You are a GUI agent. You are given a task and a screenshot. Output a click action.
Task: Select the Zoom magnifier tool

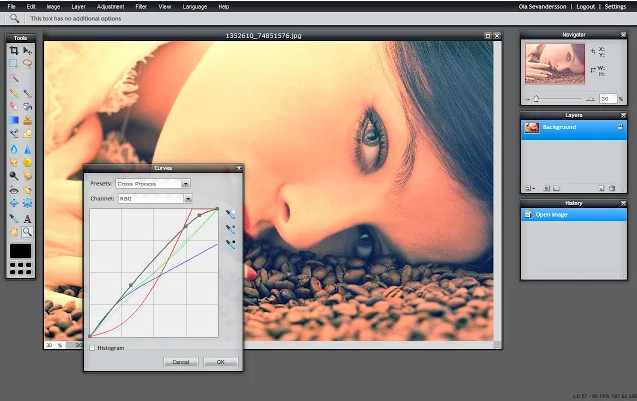click(x=27, y=231)
